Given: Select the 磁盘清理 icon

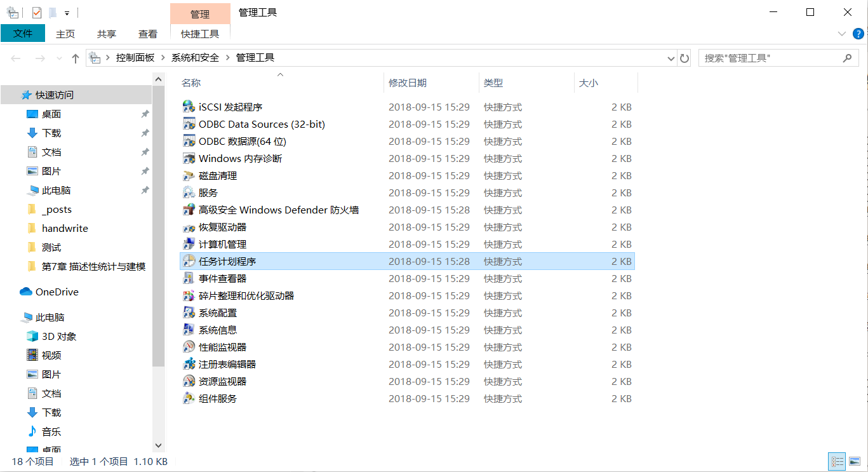Looking at the screenshot, I should 189,175.
